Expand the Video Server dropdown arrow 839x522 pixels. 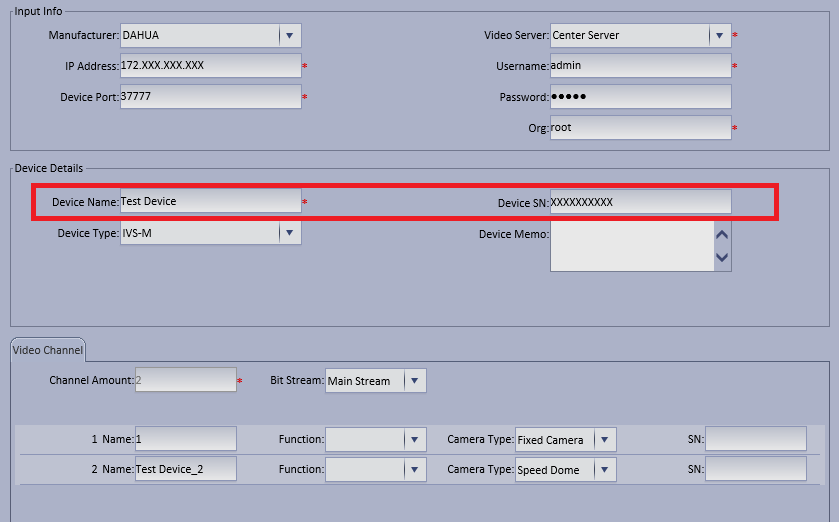point(720,35)
